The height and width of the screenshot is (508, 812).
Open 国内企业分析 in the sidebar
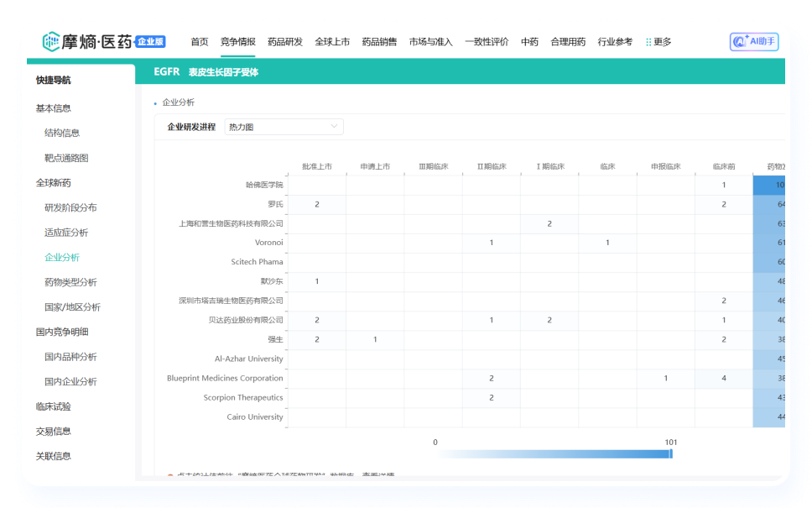click(x=70, y=382)
